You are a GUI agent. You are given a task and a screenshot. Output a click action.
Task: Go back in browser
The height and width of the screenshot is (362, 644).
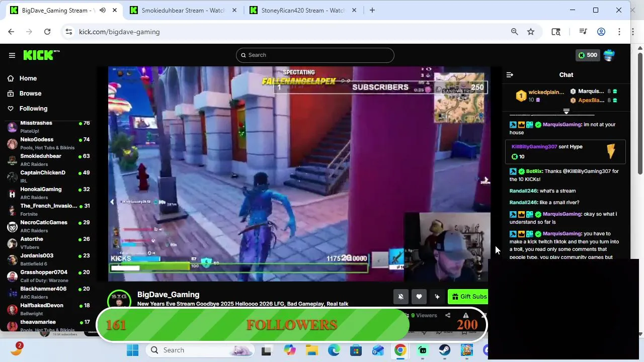pos(11,32)
